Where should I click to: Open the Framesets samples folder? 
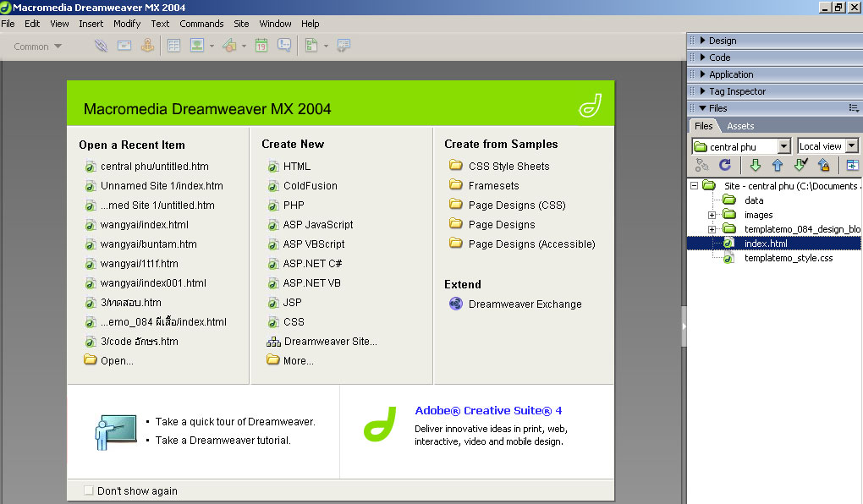(493, 185)
